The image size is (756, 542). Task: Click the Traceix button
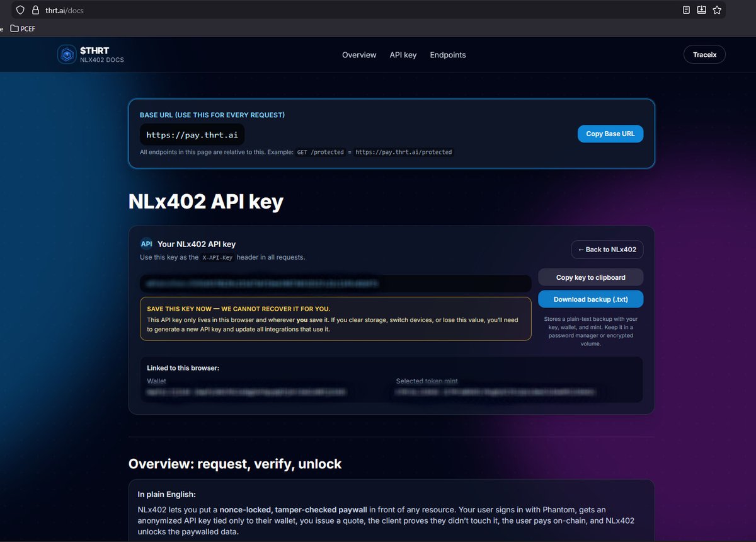pyautogui.click(x=704, y=55)
